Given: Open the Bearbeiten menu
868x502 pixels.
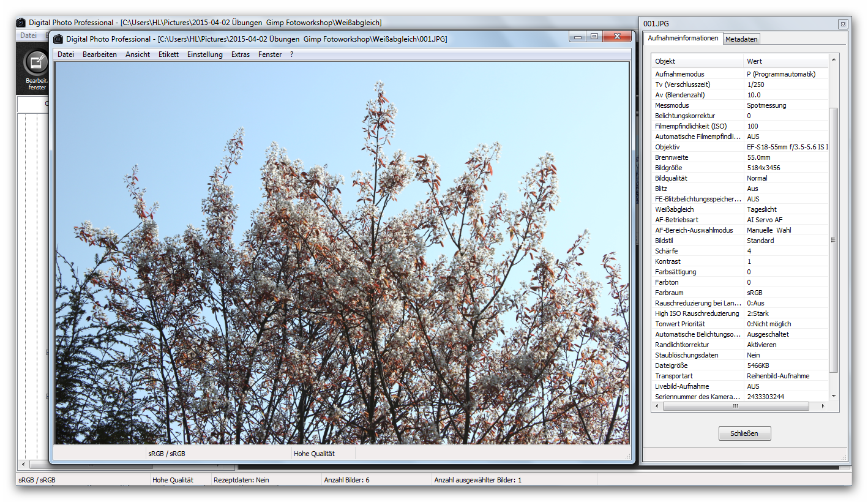Looking at the screenshot, I should [100, 54].
